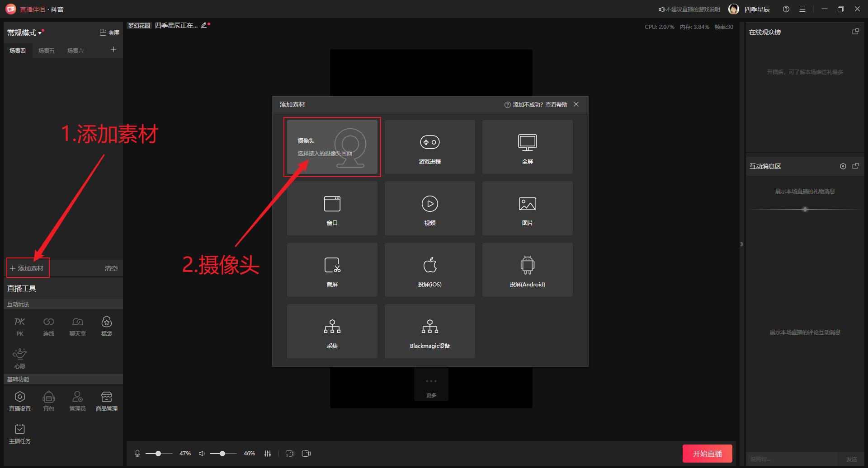Open the 聊天室 chat room tool
Screen dimensions: 868x468
pos(78,326)
